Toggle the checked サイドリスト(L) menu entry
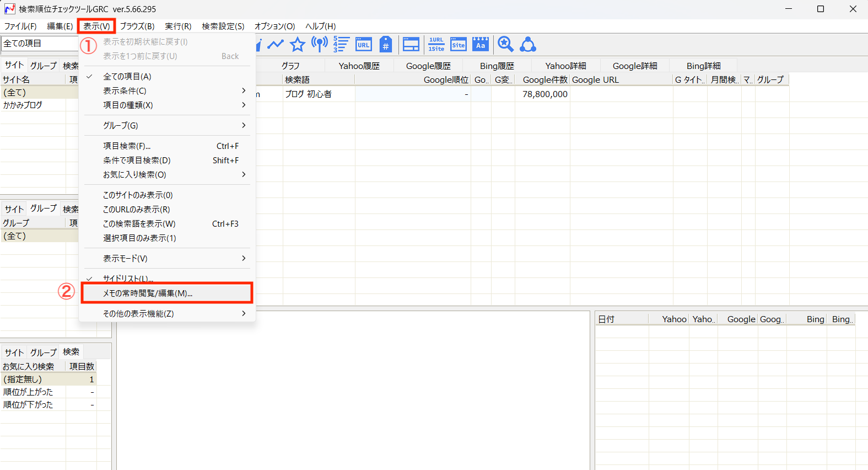Screen dimensions: 868x470 coord(167,278)
